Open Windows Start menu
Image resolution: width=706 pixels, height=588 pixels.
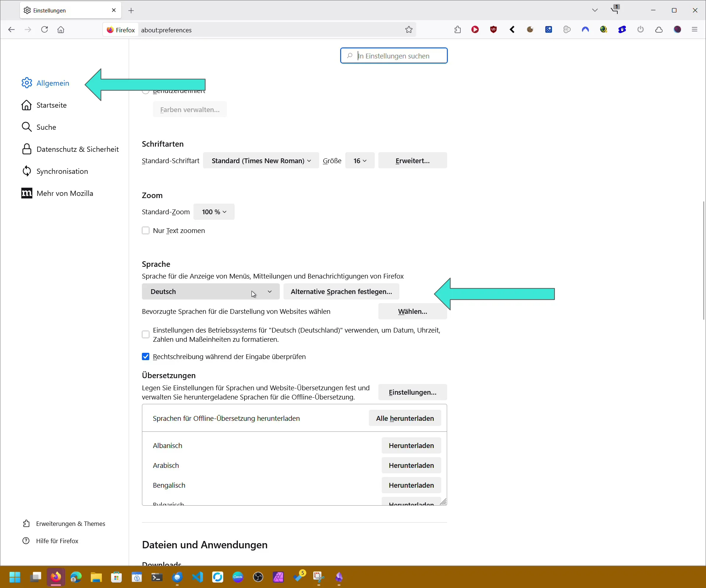(15, 577)
